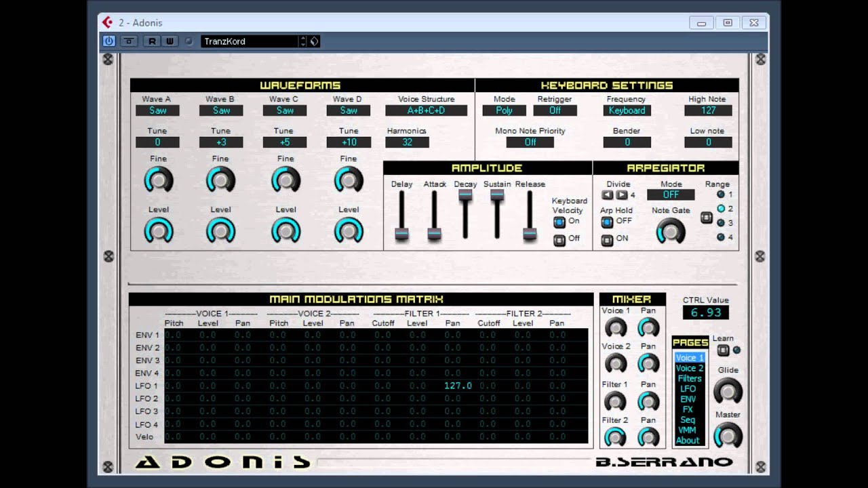Viewport: 868px width, 488px height.
Task: Set Arp Hold to OFF
Action: pyautogui.click(x=607, y=222)
